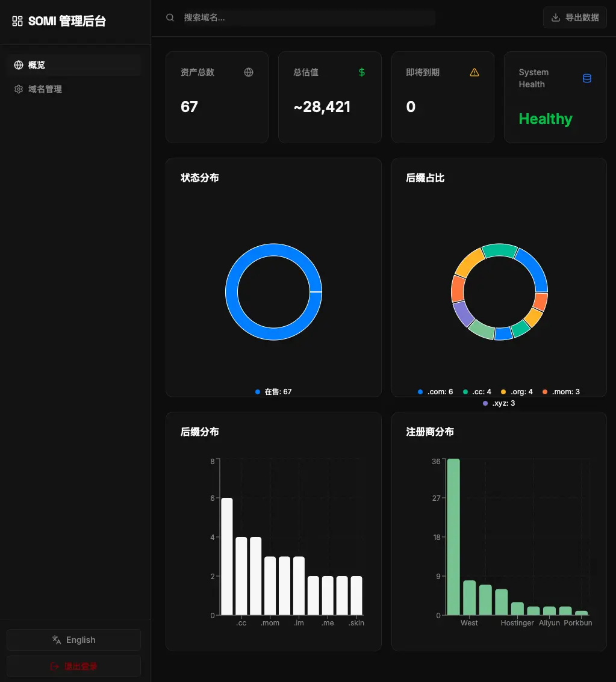Click the globe icon on 资产总数 card

pyautogui.click(x=249, y=72)
